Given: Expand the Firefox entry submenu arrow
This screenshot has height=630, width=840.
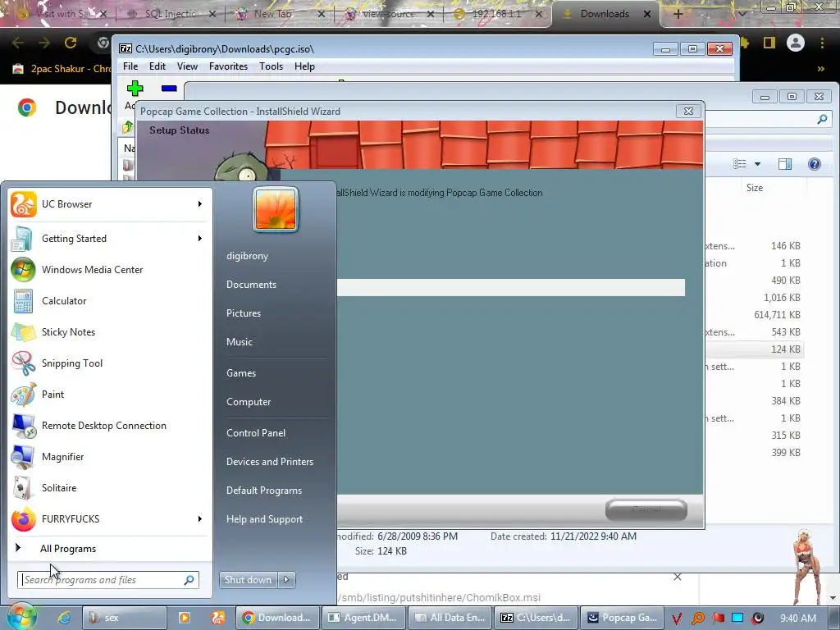Looking at the screenshot, I should (200, 518).
